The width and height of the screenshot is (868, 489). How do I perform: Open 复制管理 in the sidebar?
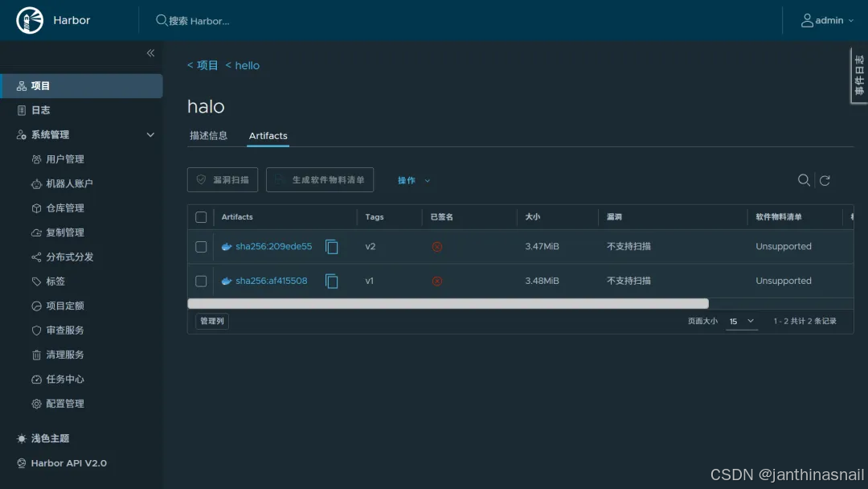click(x=65, y=232)
